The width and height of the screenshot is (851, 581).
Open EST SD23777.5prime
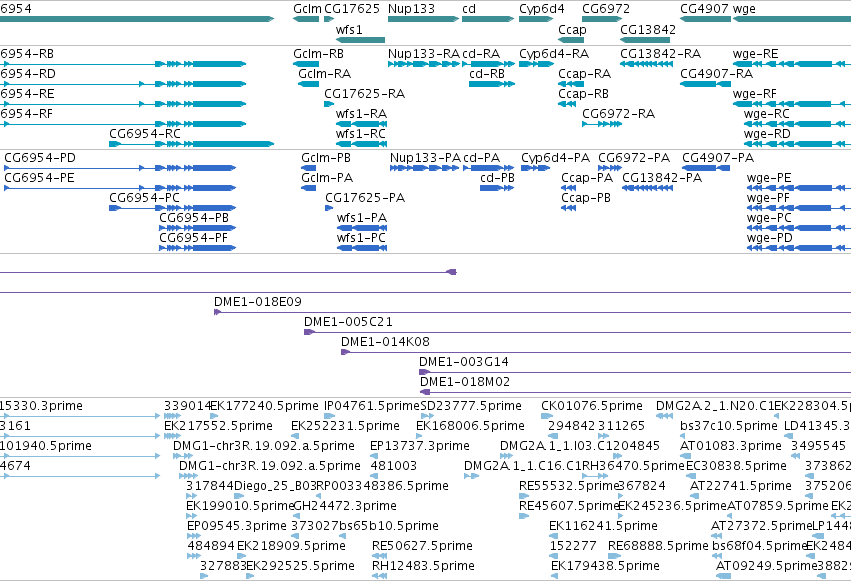[471, 406]
